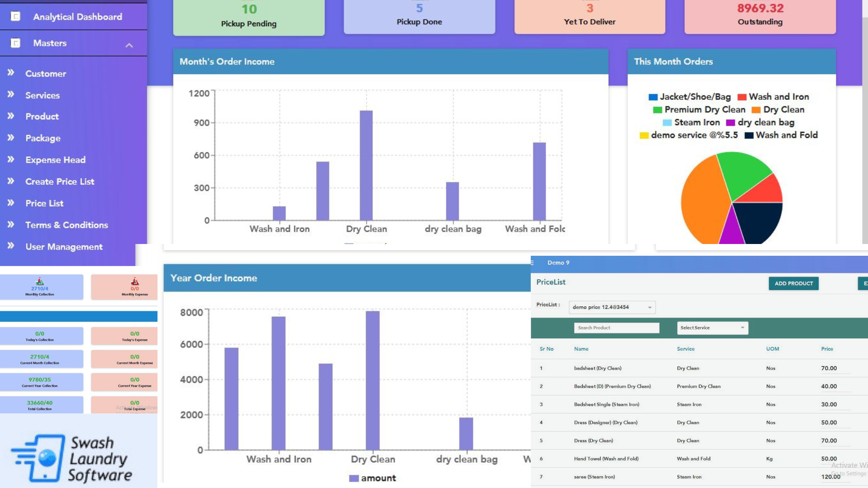This screenshot has height=488, width=868.
Task: Click the Monthly Expense scooter icon
Action: pyautogui.click(x=134, y=280)
